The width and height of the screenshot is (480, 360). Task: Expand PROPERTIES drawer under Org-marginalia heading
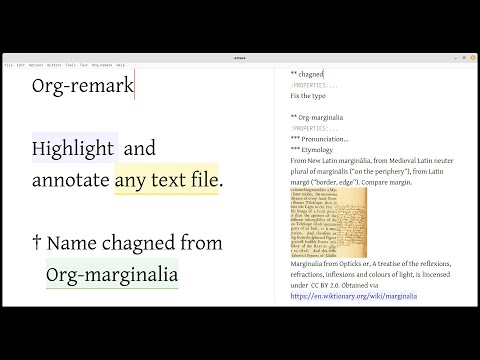[314, 128]
